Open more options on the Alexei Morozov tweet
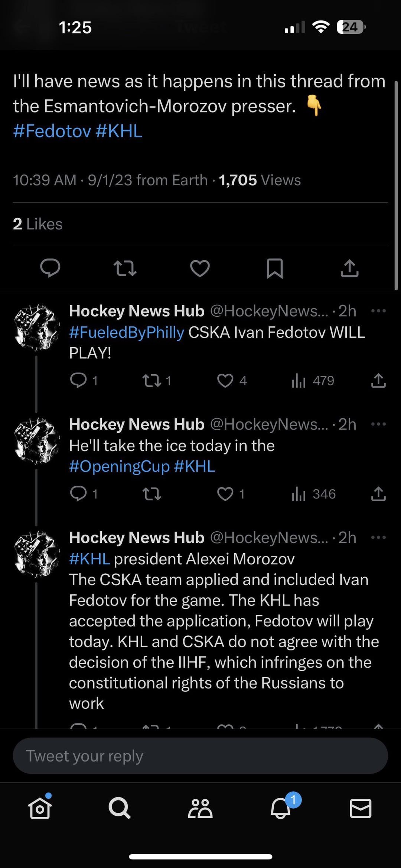The width and height of the screenshot is (401, 868). pyautogui.click(x=378, y=538)
